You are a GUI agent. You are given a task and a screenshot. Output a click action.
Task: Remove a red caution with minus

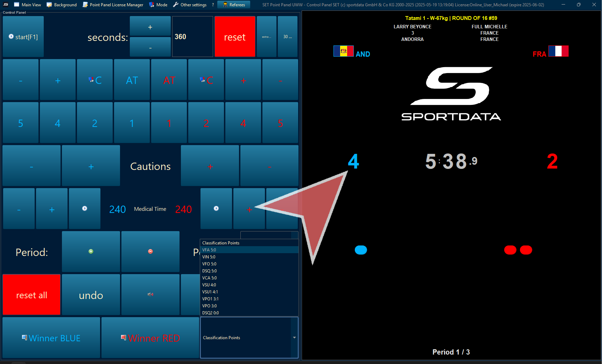pos(269,166)
